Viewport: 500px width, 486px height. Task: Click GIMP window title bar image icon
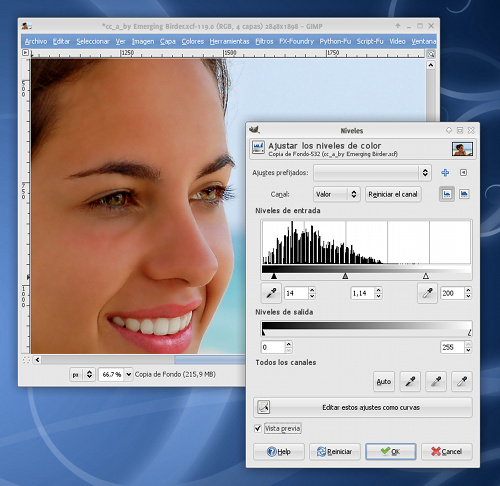(26, 26)
